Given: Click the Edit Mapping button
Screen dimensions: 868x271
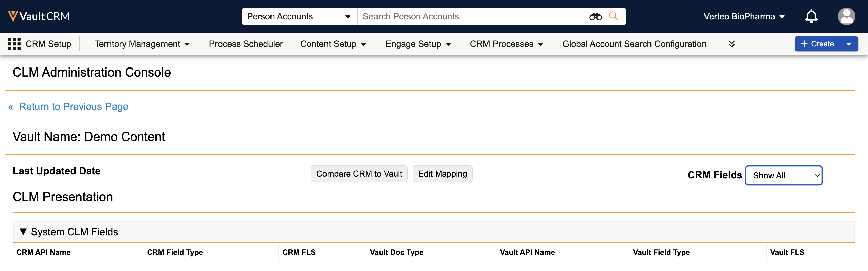Looking at the screenshot, I should pos(442,174).
